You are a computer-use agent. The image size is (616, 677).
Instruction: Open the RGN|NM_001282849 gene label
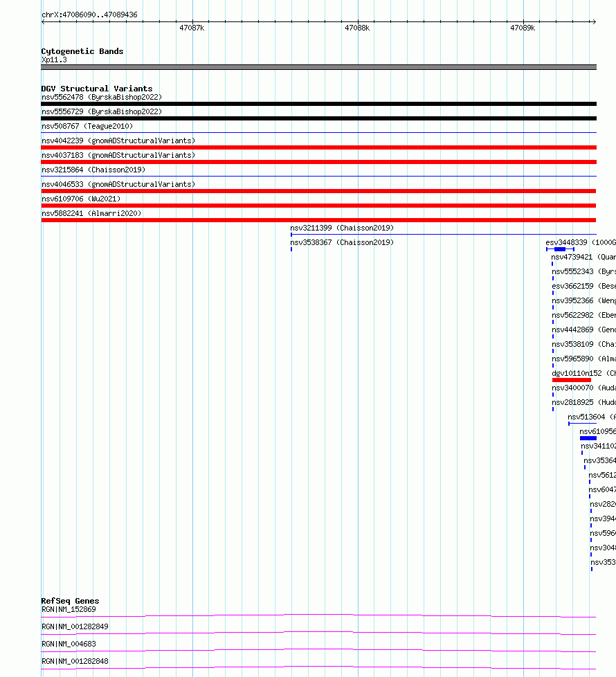coord(75,627)
